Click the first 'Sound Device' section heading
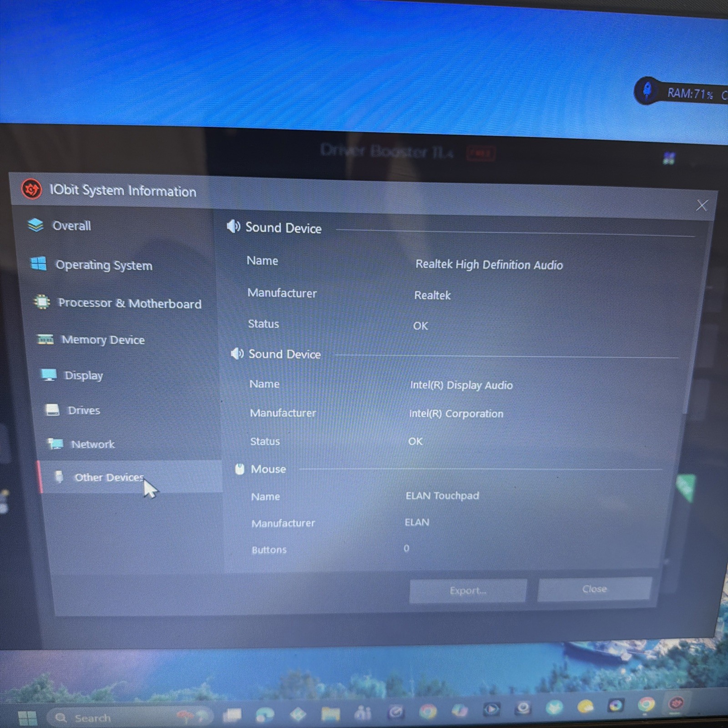This screenshot has width=728, height=728. click(283, 227)
